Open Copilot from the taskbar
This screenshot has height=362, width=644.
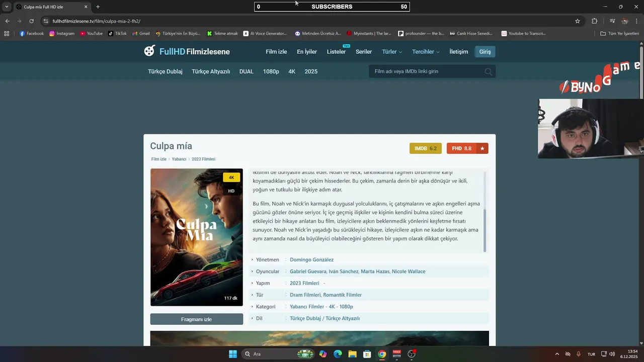point(323,354)
